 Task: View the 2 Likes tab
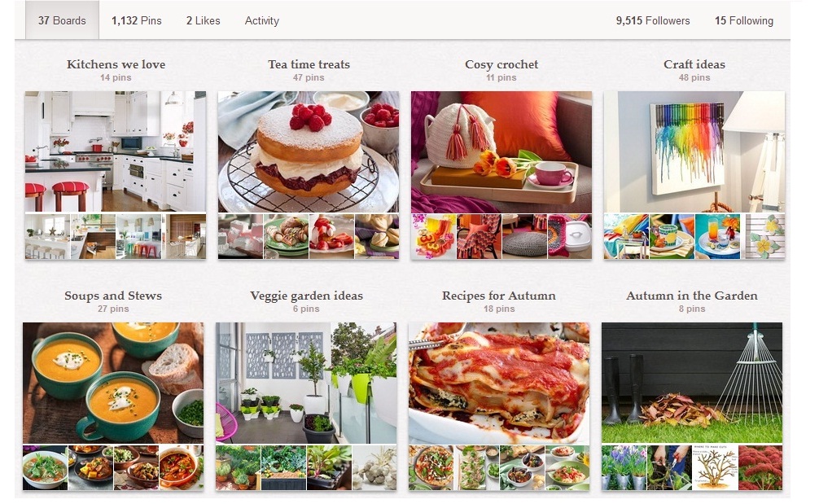pyautogui.click(x=204, y=20)
